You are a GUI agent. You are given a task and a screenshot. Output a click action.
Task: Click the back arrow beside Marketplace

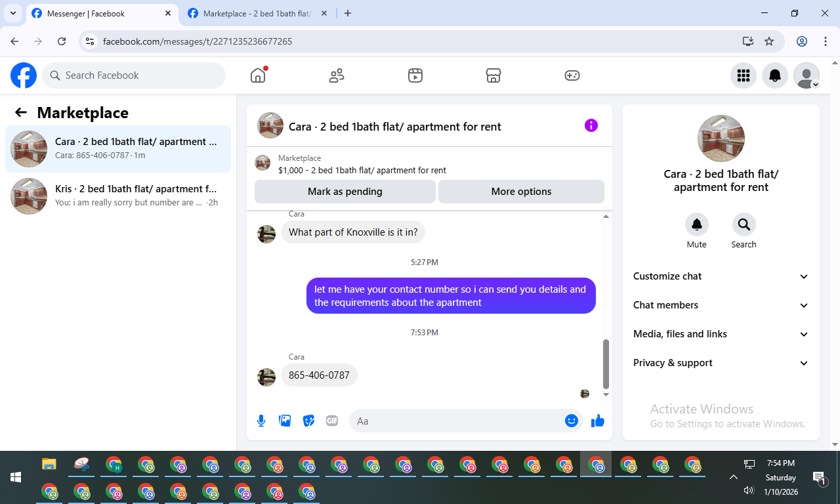coord(21,112)
